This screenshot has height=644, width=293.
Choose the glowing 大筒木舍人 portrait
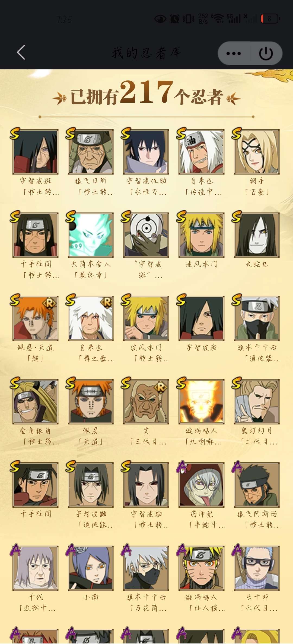[91, 235]
